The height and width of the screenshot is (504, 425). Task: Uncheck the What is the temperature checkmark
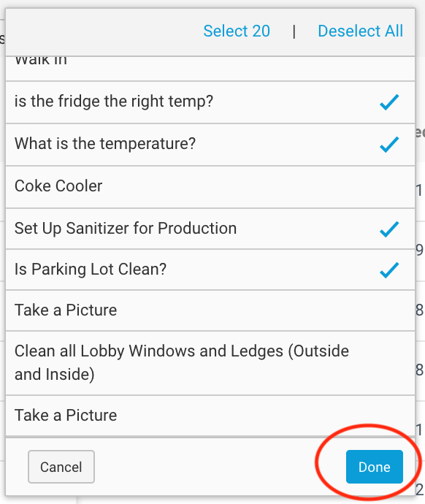[x=389, y=145]
